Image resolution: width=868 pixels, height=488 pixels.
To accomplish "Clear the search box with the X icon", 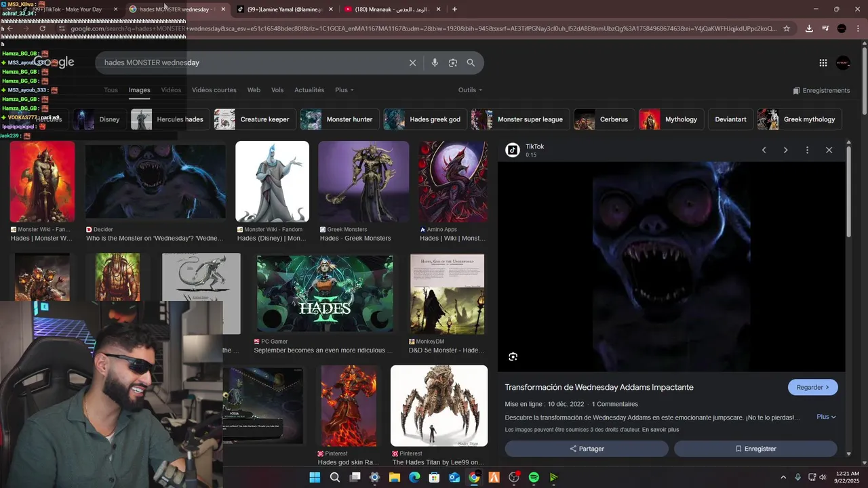I will point(412,62).
